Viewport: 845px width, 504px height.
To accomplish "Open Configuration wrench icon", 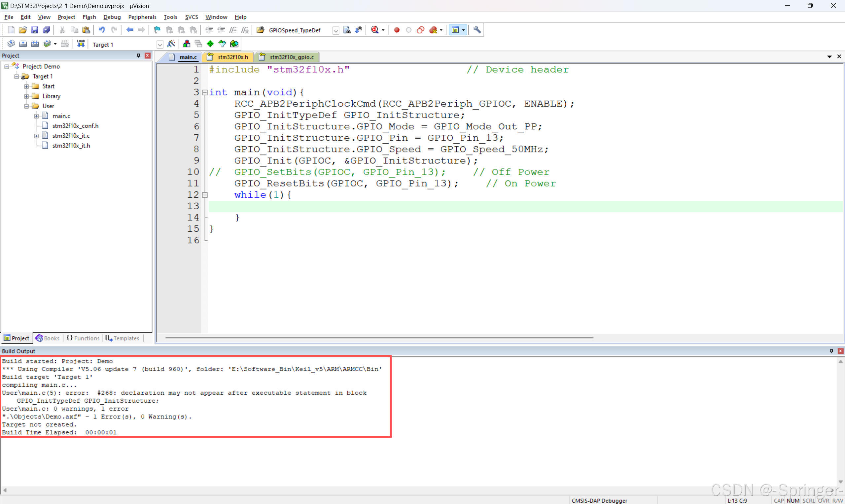I will pos(477,30).
